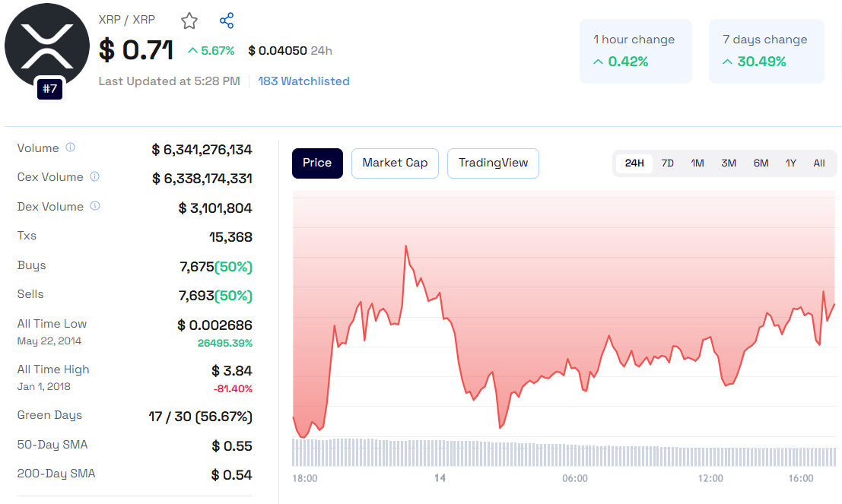Click the $ 0.71 price value
The width and height of the screenshot is (842, 504).
pos(136,50)
